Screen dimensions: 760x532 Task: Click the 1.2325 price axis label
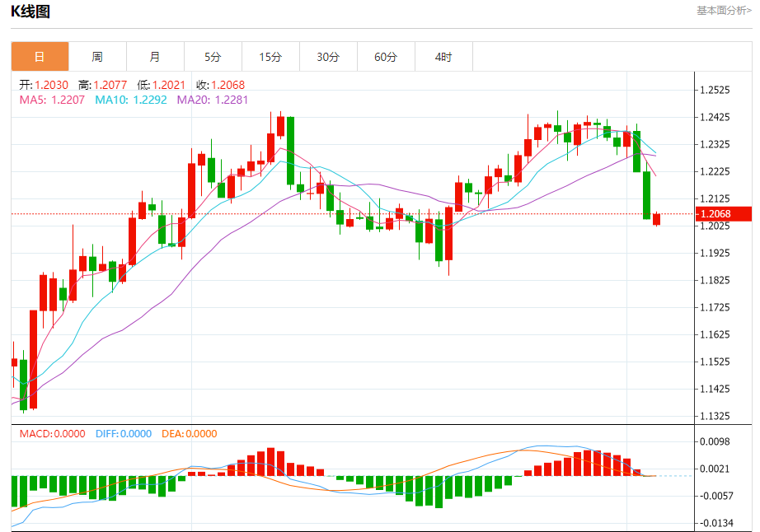pyautogui.click(x=715, y=144)
